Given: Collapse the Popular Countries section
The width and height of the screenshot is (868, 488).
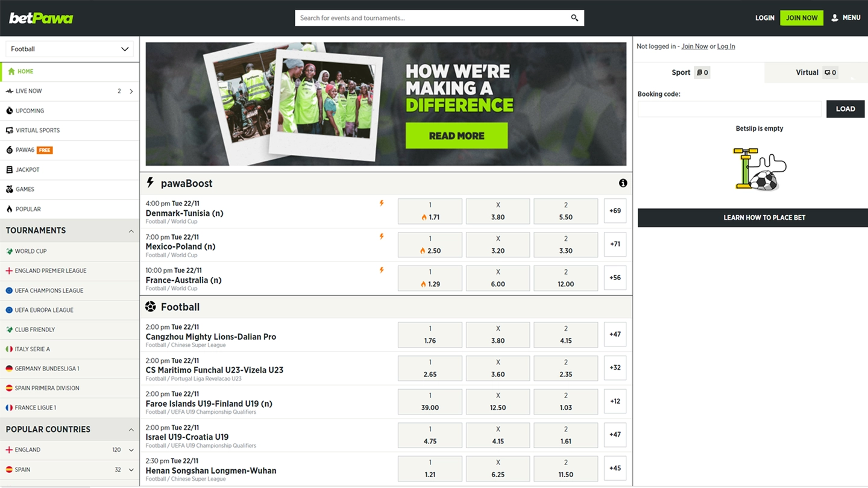Looking at the screenshot, I should point(131,430).
